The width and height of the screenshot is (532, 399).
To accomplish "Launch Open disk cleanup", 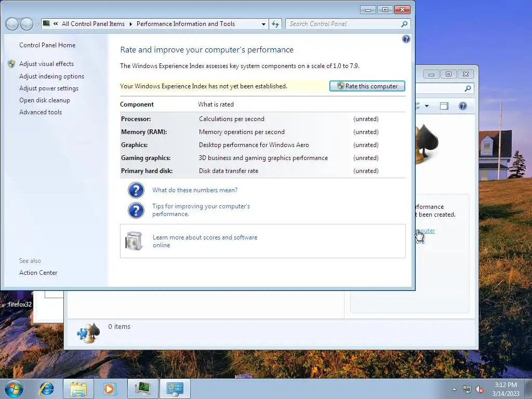I will (45, 100).
